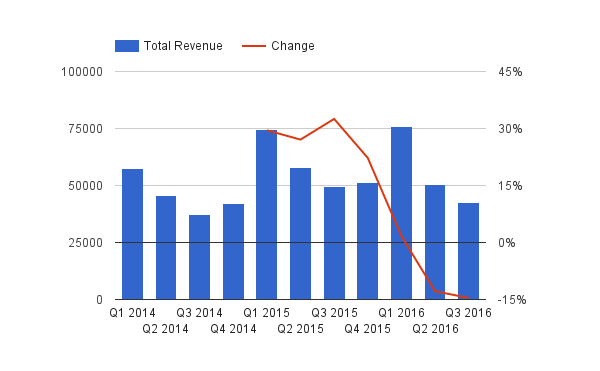This screenshot has width=600, height=371.
Task: Click the Q4 2014 revenue bar
Action: click(233, 252)
